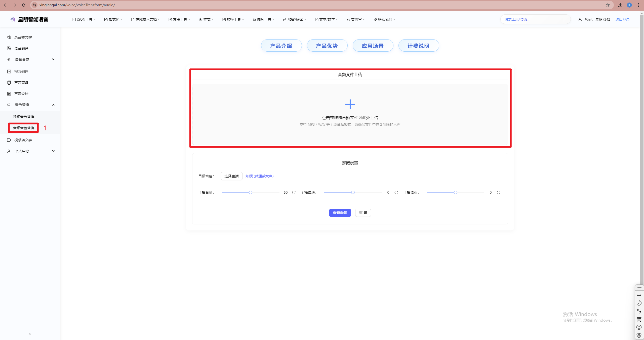The height and width of the screenshot is (340, 644).
Task: Open the 实验室 menu
Action: tap(356, 19)
